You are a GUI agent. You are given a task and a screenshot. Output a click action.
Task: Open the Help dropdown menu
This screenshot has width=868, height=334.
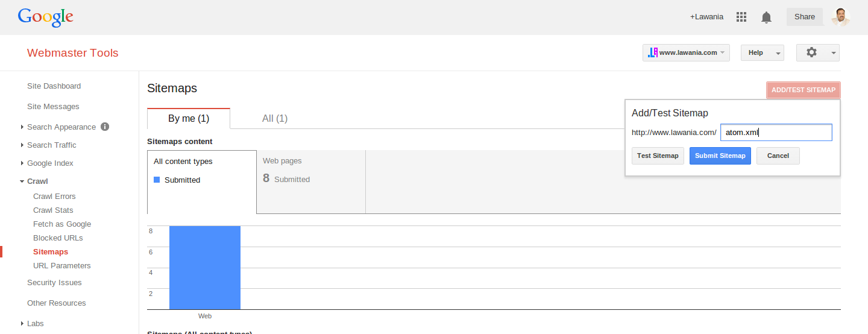pos(762,52)
